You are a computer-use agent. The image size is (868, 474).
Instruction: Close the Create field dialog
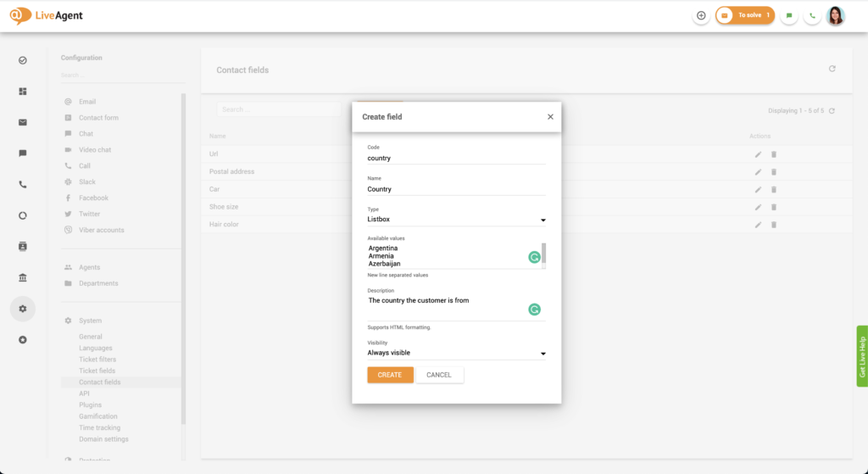[x=550, y=117]
